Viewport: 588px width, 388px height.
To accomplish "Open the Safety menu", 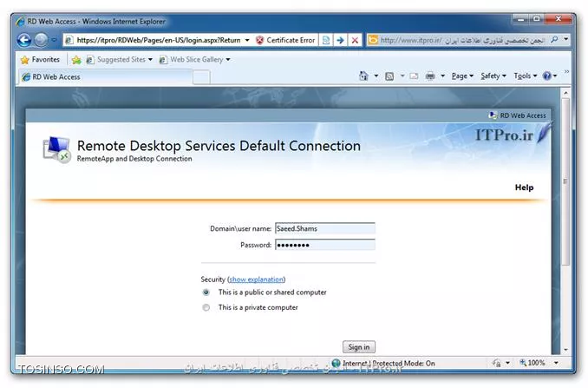I will pos(493,76).
